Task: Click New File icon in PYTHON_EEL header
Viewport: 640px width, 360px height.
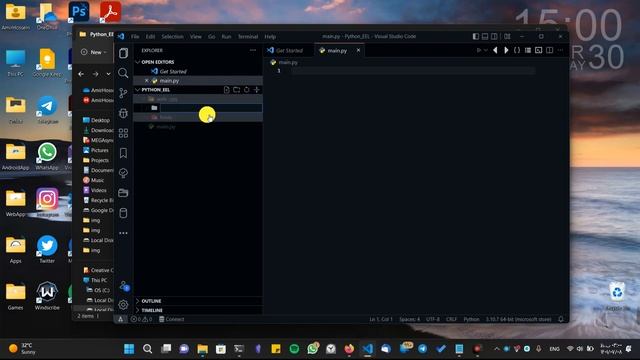Action: tap(227, 90)
